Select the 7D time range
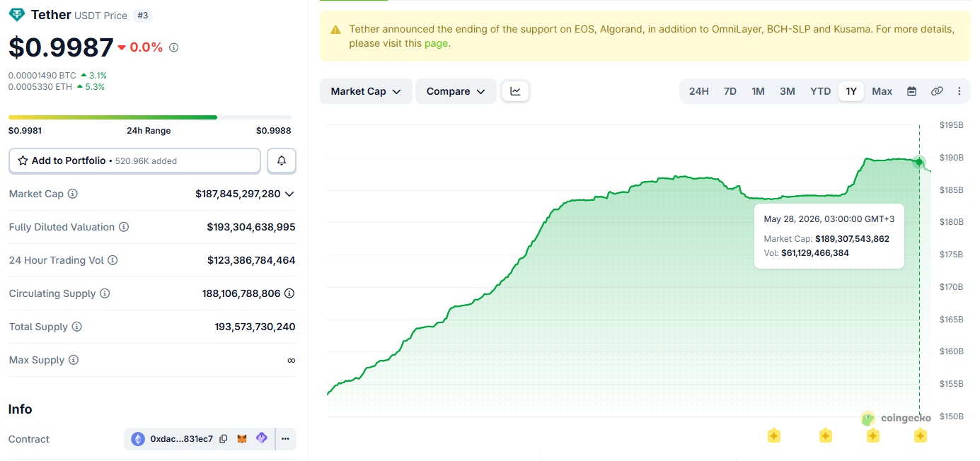 [x=730, y=91]
